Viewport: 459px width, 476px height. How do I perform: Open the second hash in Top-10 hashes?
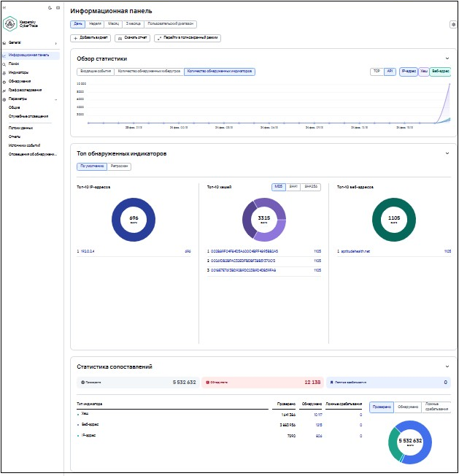[x=243, y=261]
